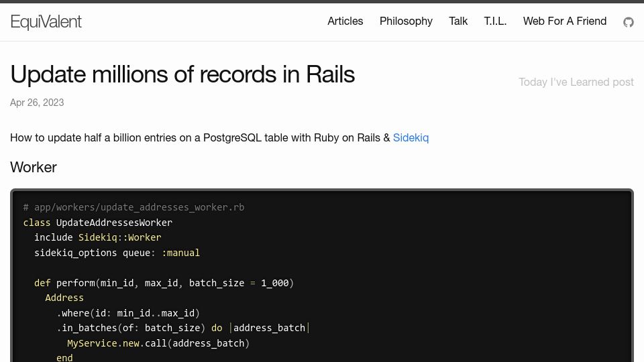Click the def perform line
Image resolution: width=644 pixels, height=362 pixels.
coord(164,283)
